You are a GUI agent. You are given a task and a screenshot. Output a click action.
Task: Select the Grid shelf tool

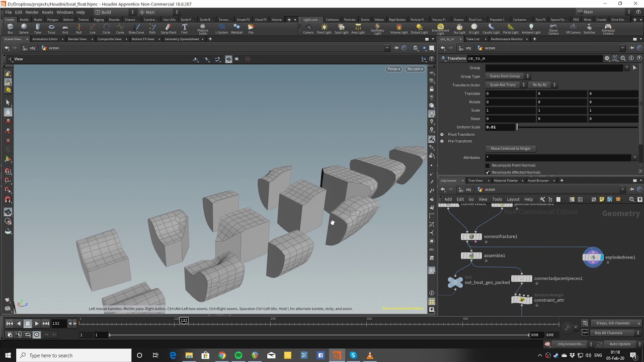coord(65,29)
